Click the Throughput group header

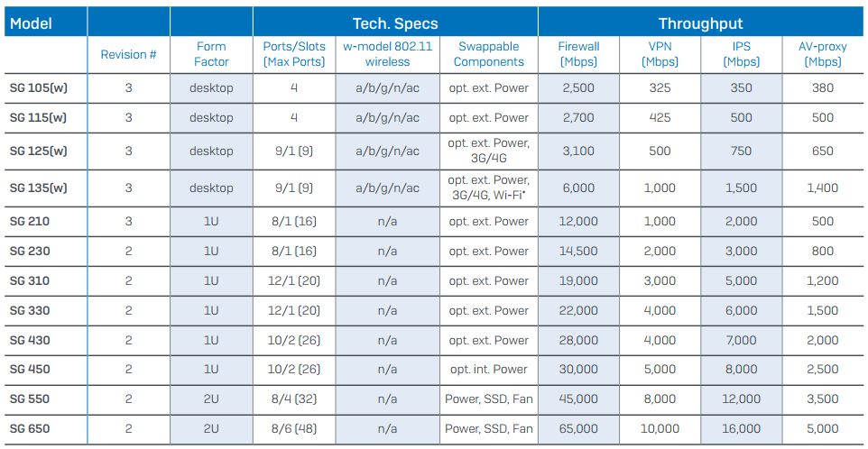pyautogui.click(x=700, y=23)
